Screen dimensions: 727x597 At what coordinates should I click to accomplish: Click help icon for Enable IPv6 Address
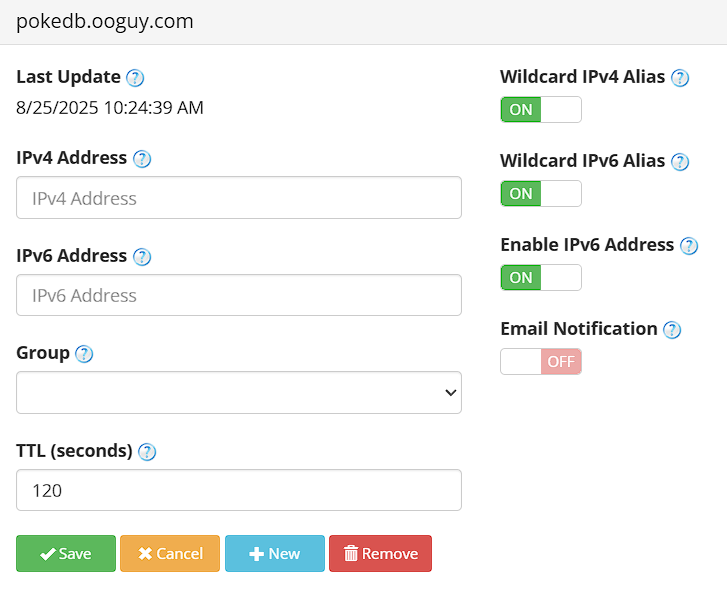(x=689, y=246)
